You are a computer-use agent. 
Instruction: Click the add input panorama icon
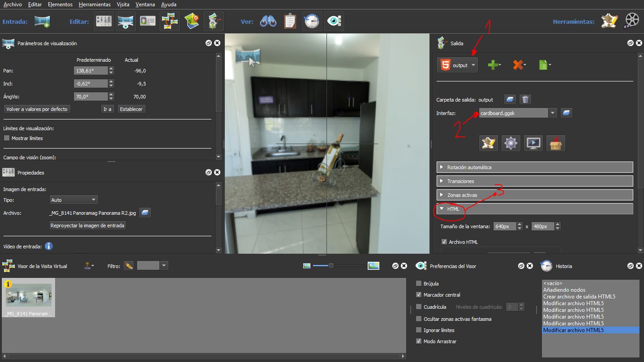tap(43, 21)
